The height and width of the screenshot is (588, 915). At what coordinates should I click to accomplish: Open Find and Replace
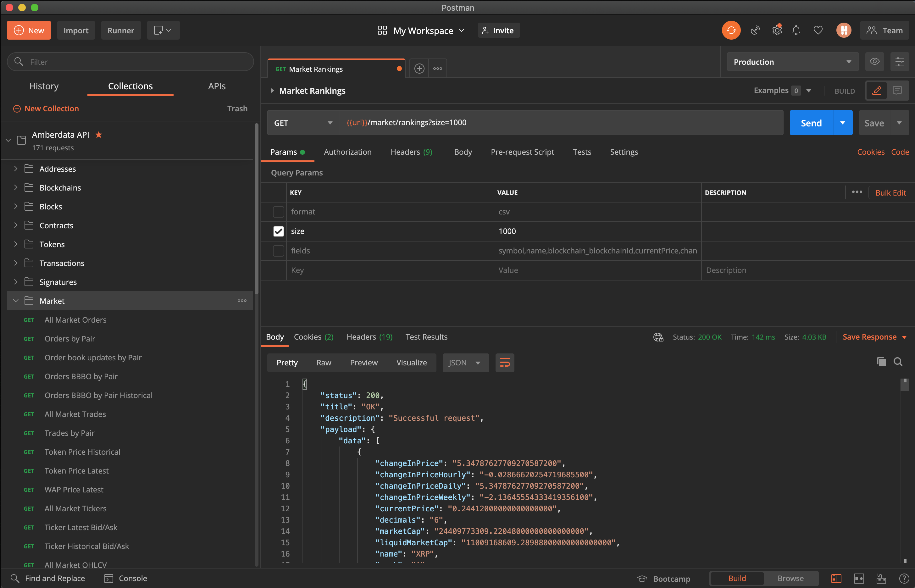(48, 579)
